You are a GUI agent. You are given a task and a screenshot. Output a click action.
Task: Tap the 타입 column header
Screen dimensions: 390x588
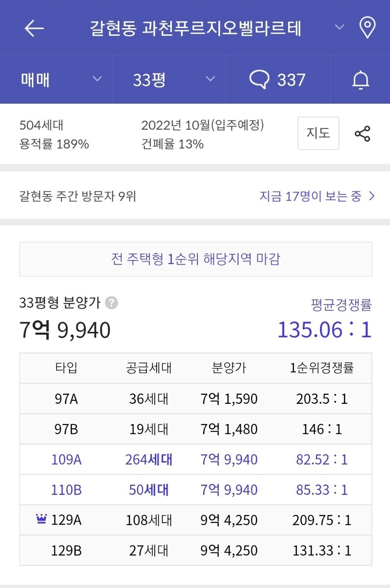pyautogui.click(x=66, y=367)
